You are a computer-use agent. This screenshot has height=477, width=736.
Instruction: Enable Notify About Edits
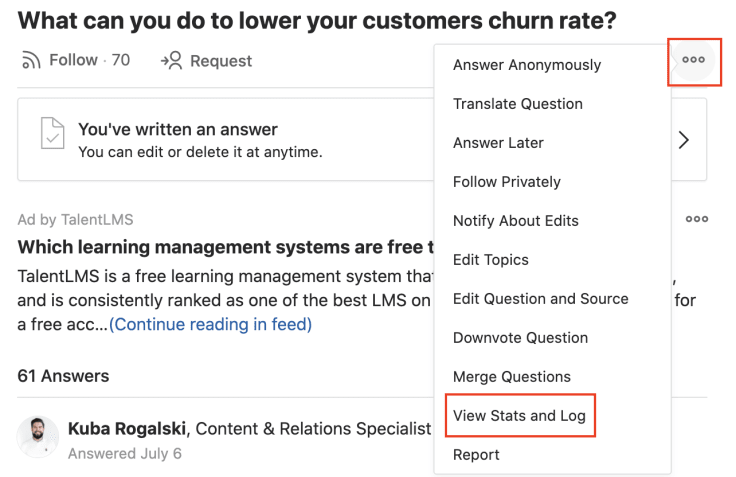pos(515,221)
